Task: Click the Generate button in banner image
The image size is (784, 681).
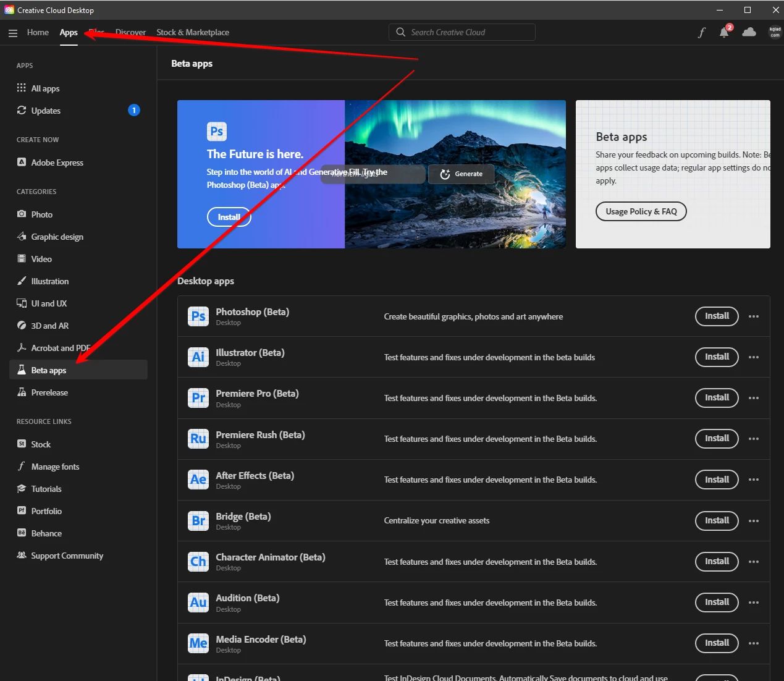Action: click(x=462, y=174)
